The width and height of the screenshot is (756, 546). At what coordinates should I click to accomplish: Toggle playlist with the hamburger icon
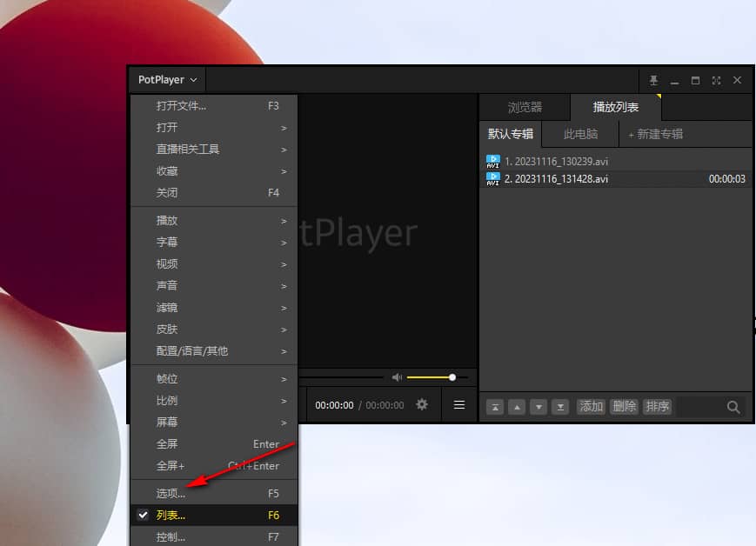tap(459, 405)
